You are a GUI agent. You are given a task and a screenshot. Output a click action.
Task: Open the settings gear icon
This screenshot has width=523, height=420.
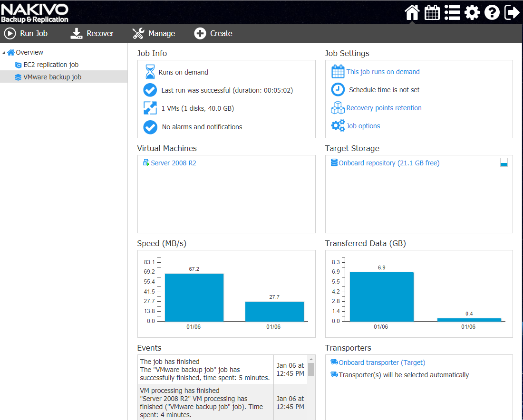click(472, 13)
